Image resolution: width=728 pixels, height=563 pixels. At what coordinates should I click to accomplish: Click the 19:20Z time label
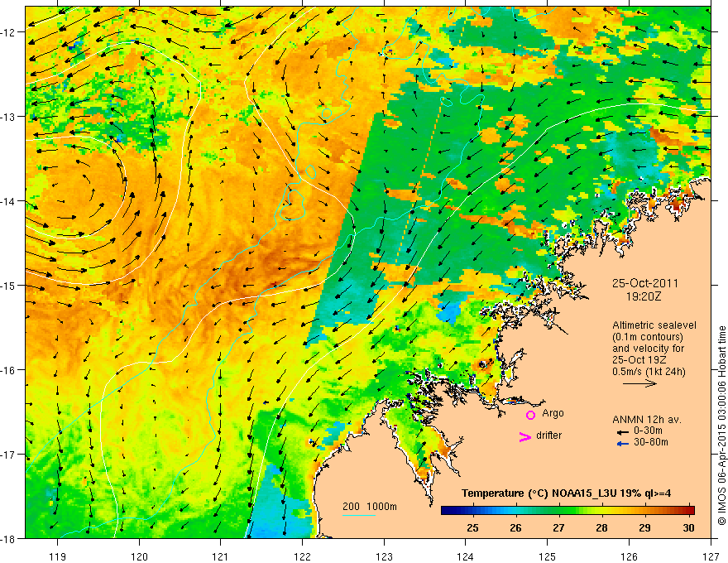[x=644, y=297]
